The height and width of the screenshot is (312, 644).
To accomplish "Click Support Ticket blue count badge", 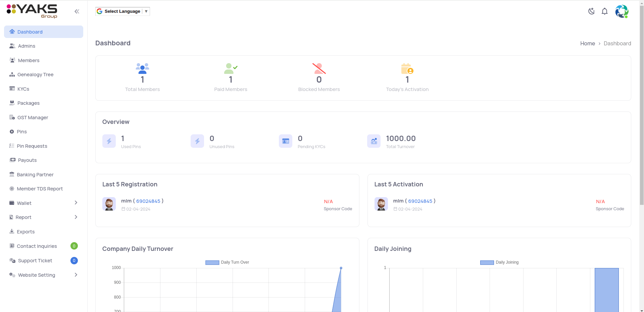I will point(74,261).
